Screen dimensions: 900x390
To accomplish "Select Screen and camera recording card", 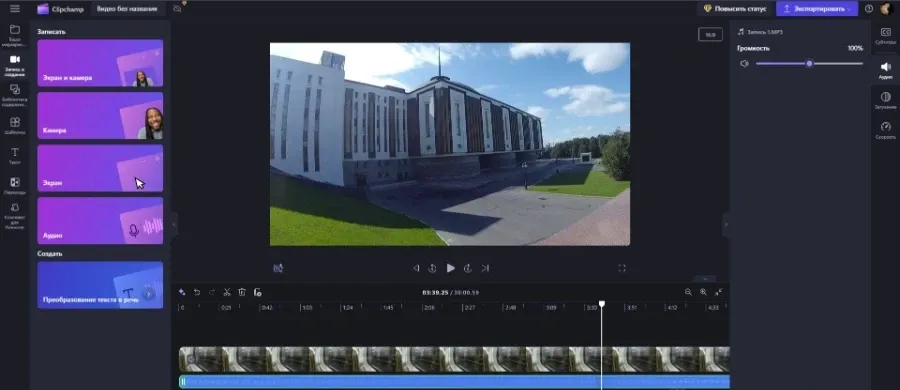I will click(100, 63).
